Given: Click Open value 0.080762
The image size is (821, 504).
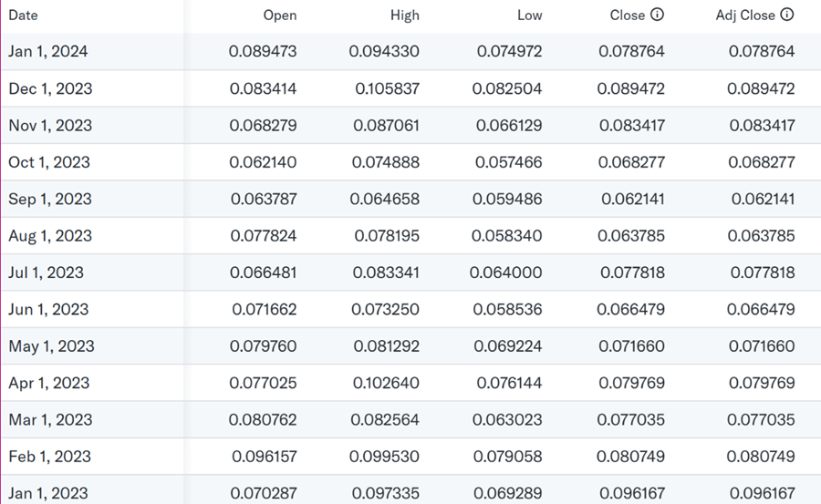Looking at the screenshot, I should point(263,420).
